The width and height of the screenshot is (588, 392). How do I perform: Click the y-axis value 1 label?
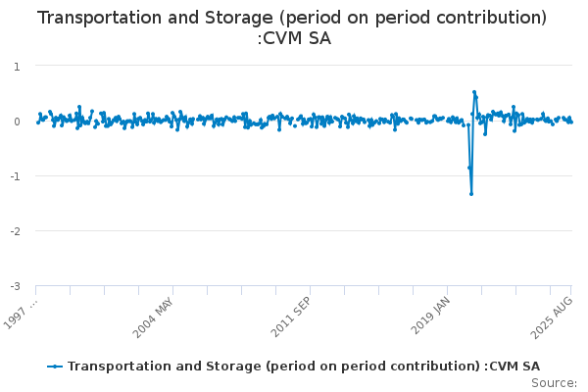click(x=17, y=66)
